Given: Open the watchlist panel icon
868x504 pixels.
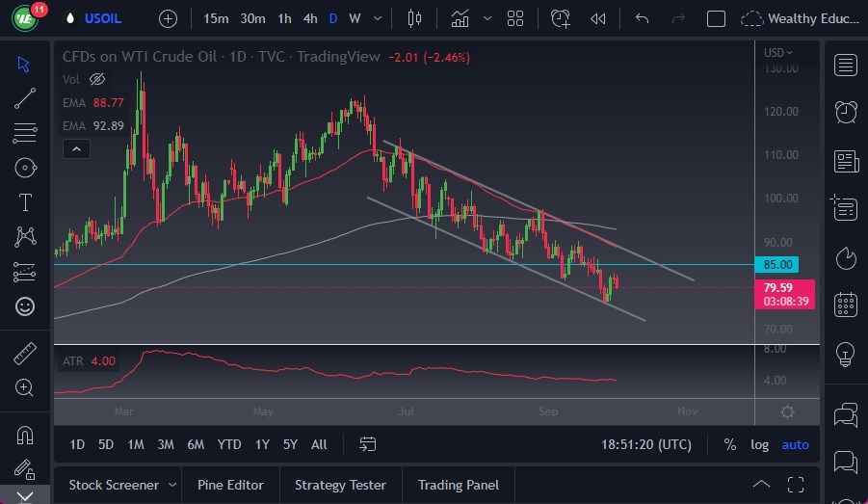Looking at the screenshot, I should 846,66.
